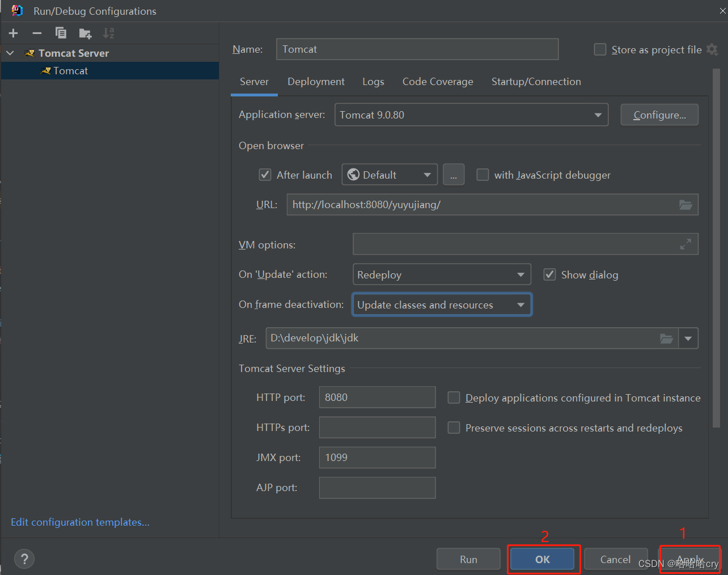This screenshot has width=728, height=575.
Task: Click the HTTPs port field
Action: click(377, 428)
